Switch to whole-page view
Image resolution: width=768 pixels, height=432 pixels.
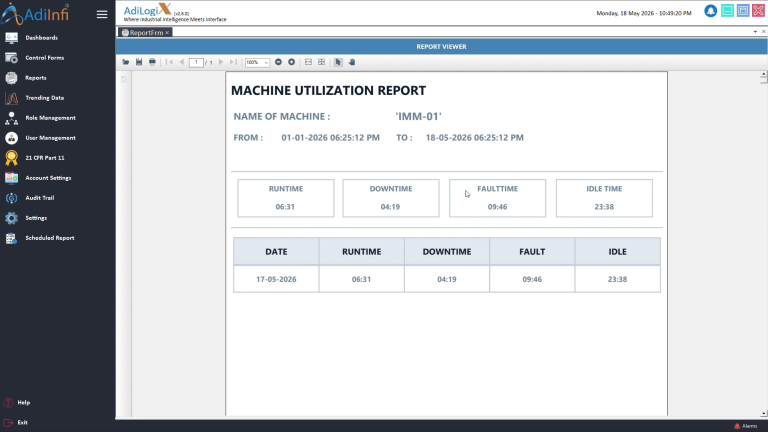321,62
